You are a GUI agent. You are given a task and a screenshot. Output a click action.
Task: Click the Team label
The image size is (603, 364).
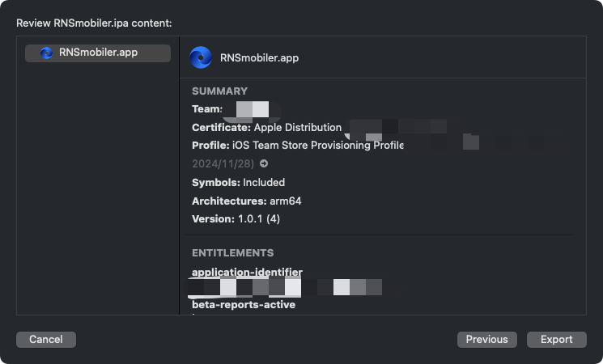207,109
